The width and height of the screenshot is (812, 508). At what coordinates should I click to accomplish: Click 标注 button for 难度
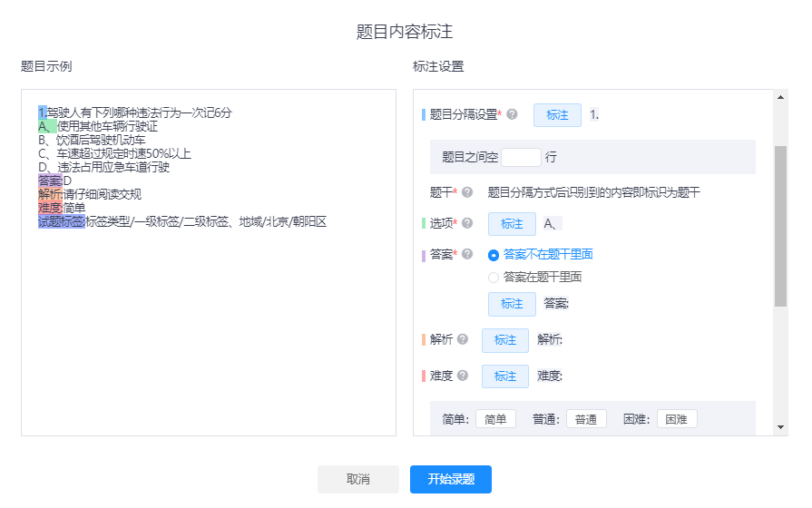click(x=505, y=376)
